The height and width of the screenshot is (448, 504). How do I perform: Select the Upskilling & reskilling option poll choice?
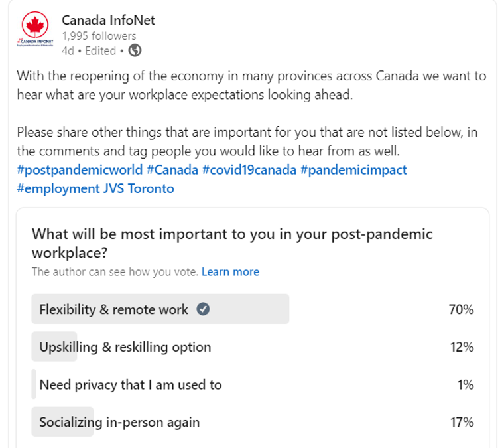point(252,346)
